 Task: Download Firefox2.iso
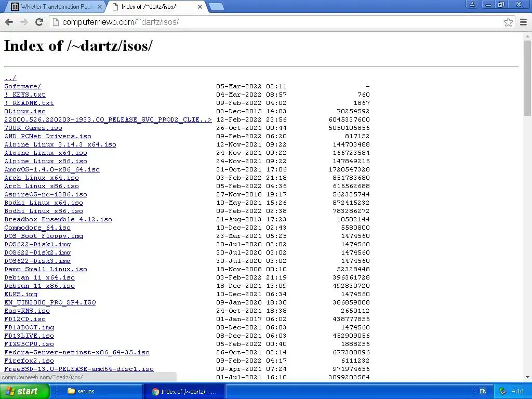[x=29, y=361]
